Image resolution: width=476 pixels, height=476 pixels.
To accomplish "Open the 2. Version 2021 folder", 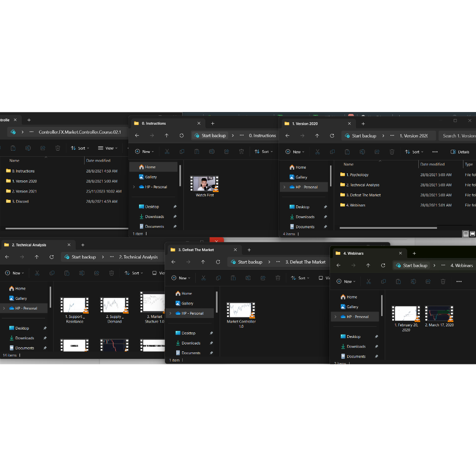I will pyautogui.click(x=24, y=192).
